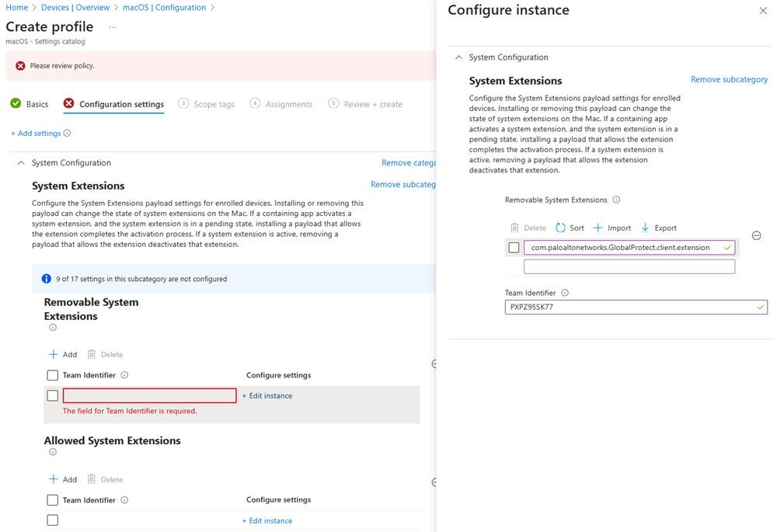Navigate to macOS | Configuration breadcrumb
The height and width of the screenshot is (532, 777).
pyautogui.click(x=165, y=8)
